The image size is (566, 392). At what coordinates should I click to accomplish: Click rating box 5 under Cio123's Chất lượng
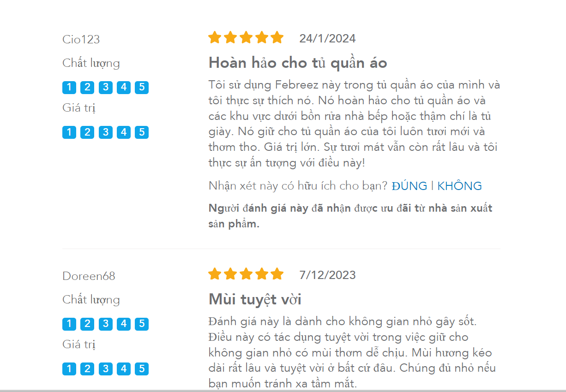(x=142, y=87)
